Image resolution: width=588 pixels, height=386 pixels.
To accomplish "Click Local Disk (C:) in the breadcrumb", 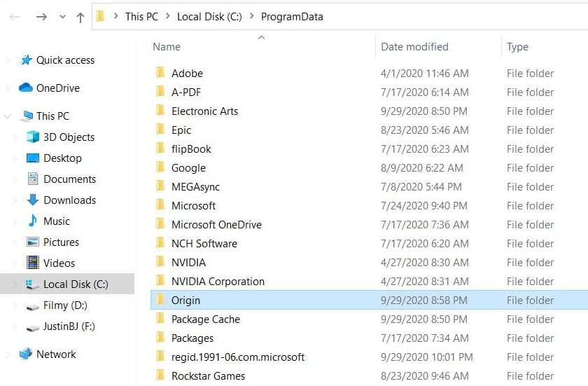I will pos(209,17).
